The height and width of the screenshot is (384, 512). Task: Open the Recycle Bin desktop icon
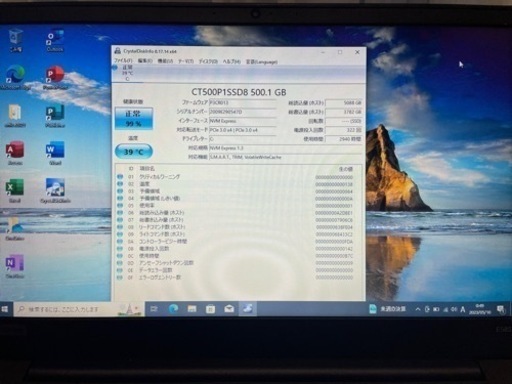click(15, 40)
